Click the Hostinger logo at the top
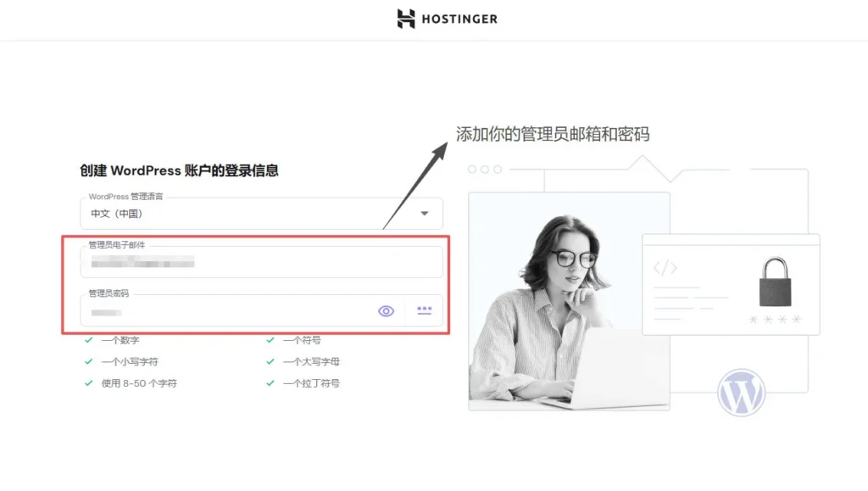 tap(447, 17)
